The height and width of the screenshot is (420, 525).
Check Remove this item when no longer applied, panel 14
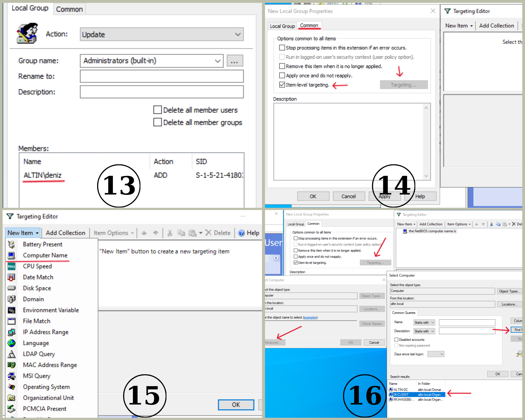[x=282, y=66]
